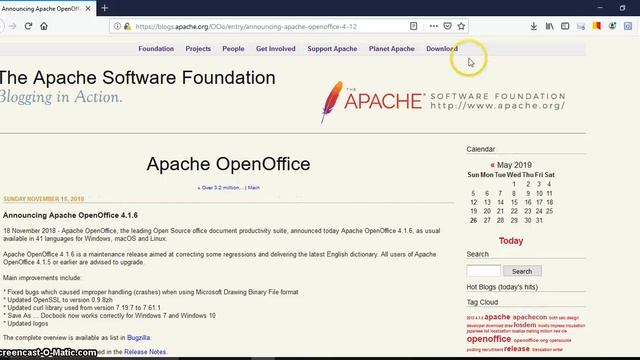Open the Foundation menu link

pos(156,49)
